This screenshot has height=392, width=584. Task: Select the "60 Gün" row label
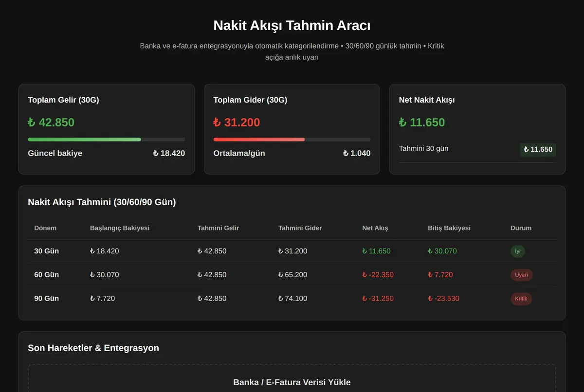47,275
